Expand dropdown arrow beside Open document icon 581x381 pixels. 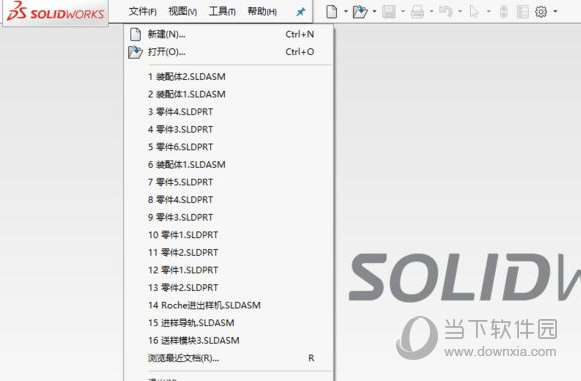point(374,11)
